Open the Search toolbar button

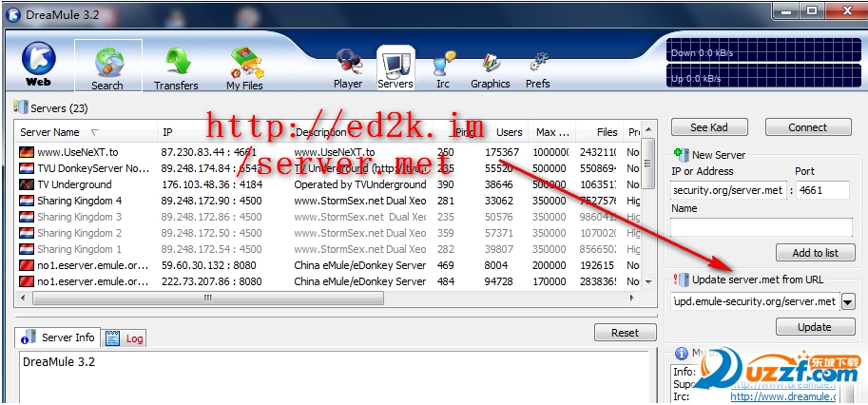[108, 65]
